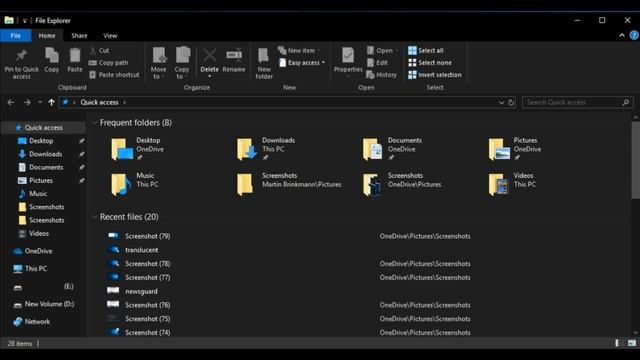This screenshot has height=360, width=640.
Task: Go up one level arrow
Action: 51,102
